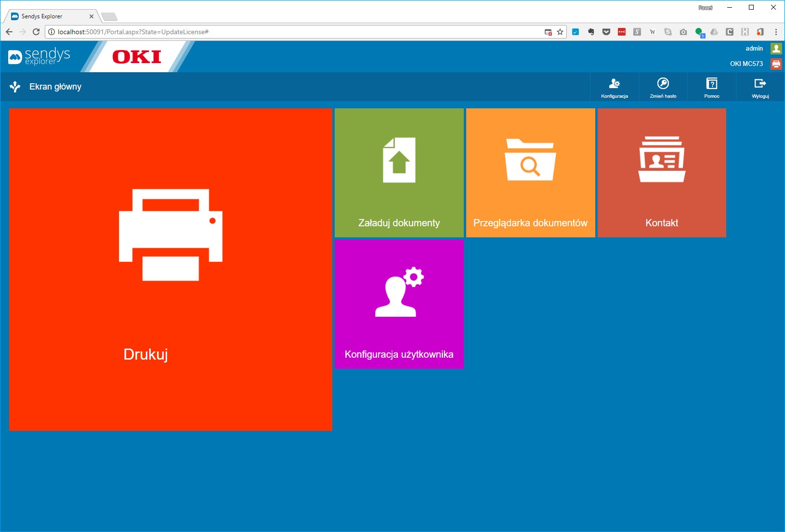Click the Sendys Explorer logo
Screen dimensions: 785x532
pyautogui.click(x=39, y=57)
